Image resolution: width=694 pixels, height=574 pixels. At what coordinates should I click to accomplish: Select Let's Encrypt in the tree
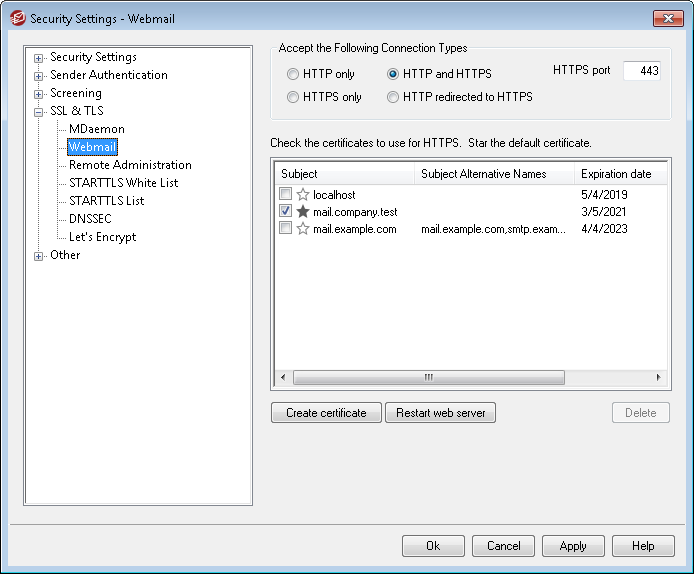pos(102,237)
